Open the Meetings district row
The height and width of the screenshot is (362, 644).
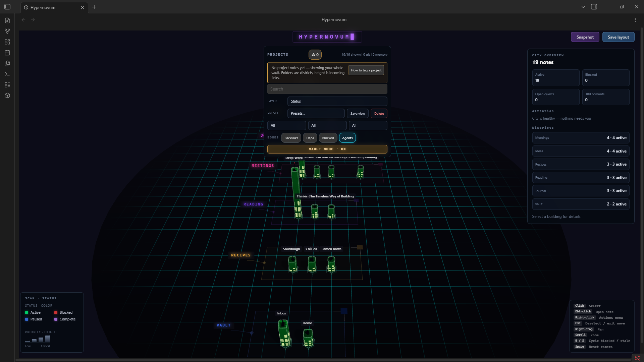[x=581, y=138]
